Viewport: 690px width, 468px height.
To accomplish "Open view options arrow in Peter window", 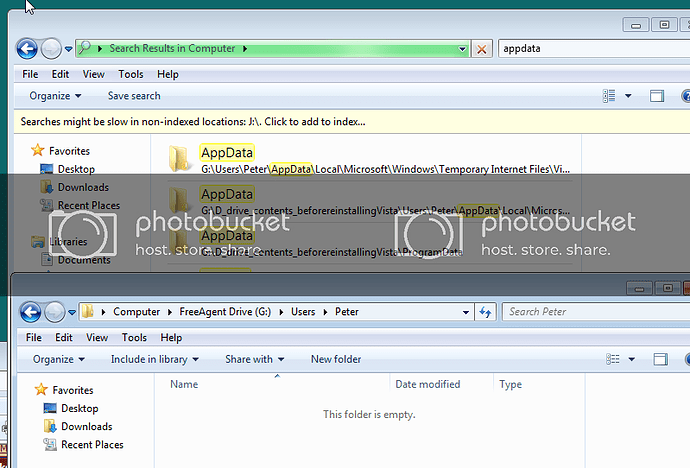I will point(631,359).
